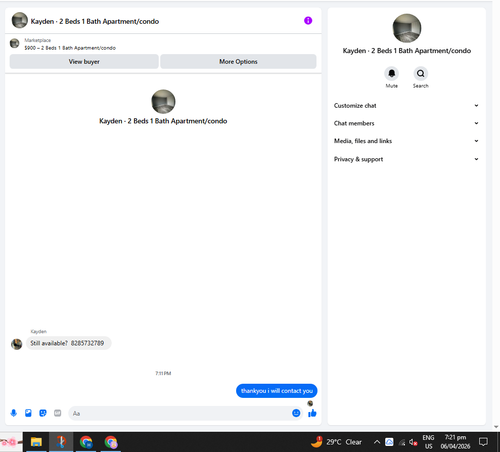Expand Privacy & support section
The width and height of the screenshot is (500, 452).
(x=406, y=159)
